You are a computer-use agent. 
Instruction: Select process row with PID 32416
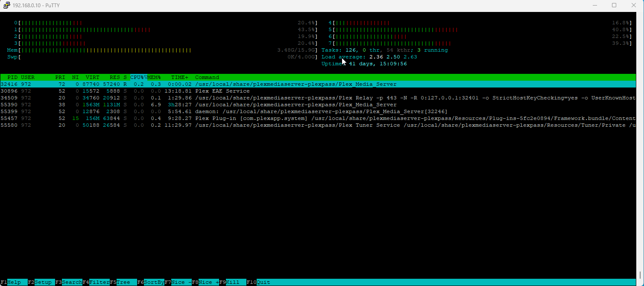pyautogui.click(x=318, y=84)
